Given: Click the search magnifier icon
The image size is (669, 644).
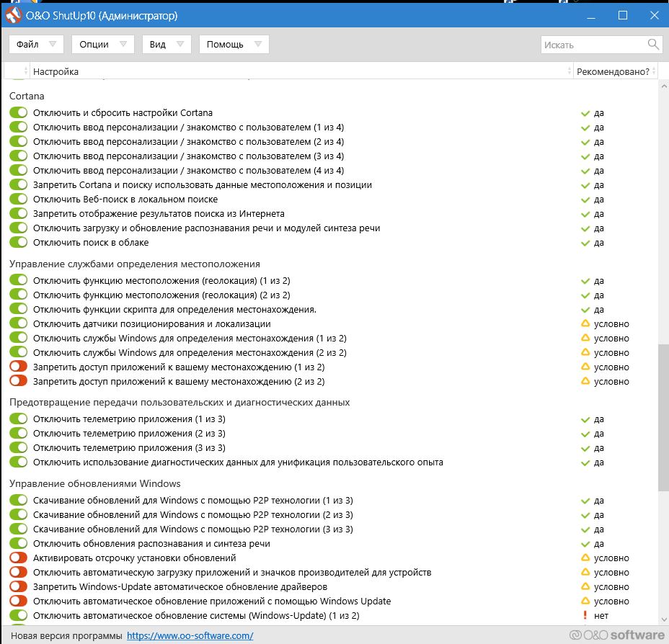Looking at the screenshot, I should [x=653, y=44].
